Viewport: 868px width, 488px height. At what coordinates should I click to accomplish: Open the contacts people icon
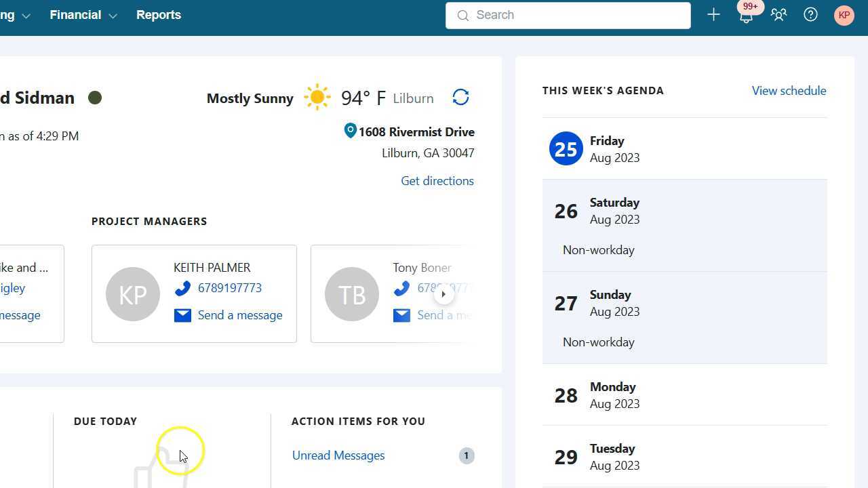click(778, 15)
